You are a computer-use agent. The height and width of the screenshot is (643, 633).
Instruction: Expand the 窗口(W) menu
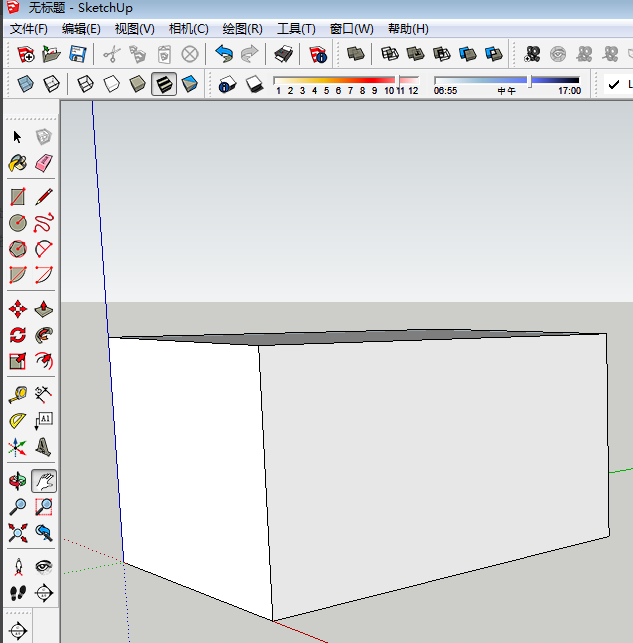pyautogui.click(x=351, y=29)
